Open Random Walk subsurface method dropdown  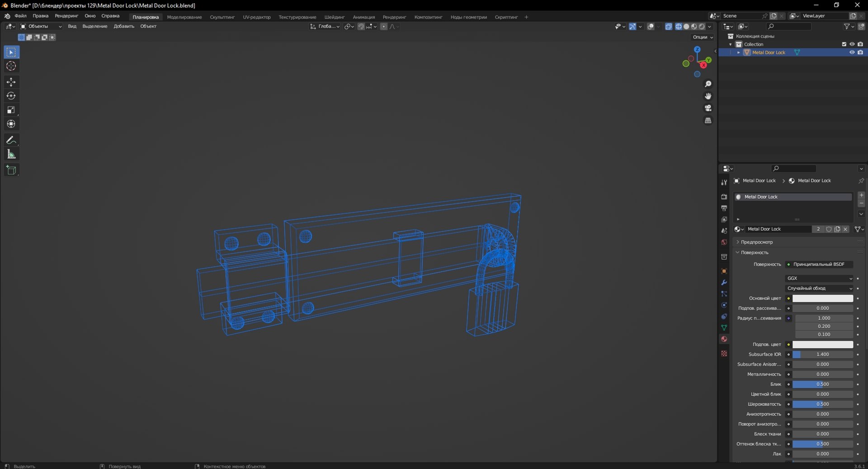pos(820,289)
